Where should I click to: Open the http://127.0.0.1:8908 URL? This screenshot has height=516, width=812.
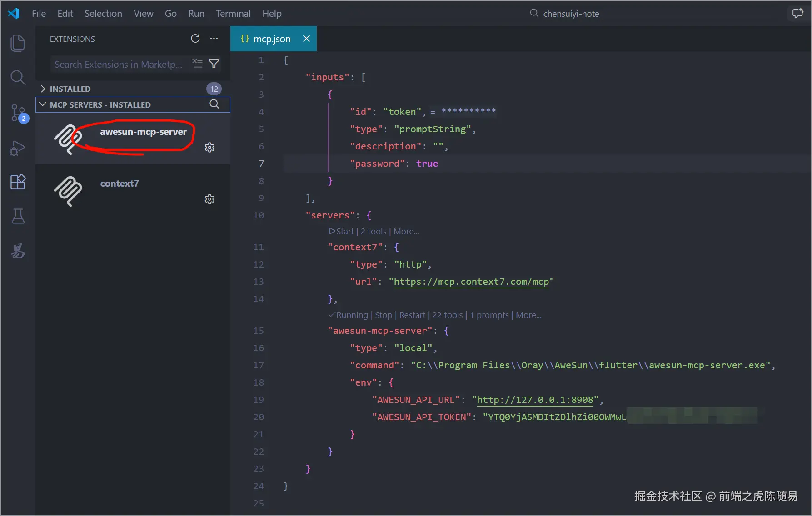click(535, 400)
